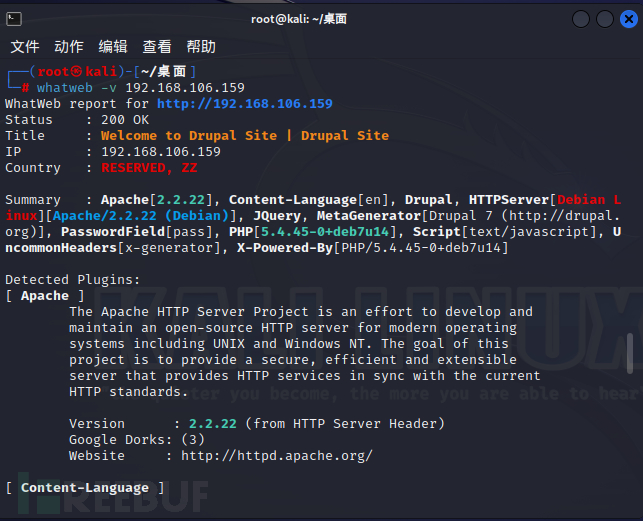The width and height of the screenshot is (643, 521).
Task: Click the "[ Apache ]" plugin heading
Action: click(x=45, y=296)
